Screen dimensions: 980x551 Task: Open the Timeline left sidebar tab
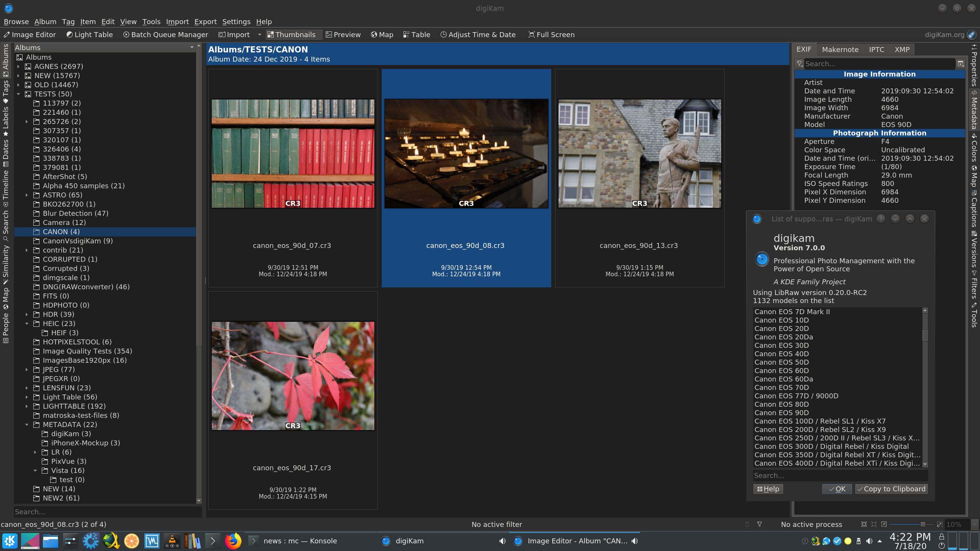click(5, 185)
